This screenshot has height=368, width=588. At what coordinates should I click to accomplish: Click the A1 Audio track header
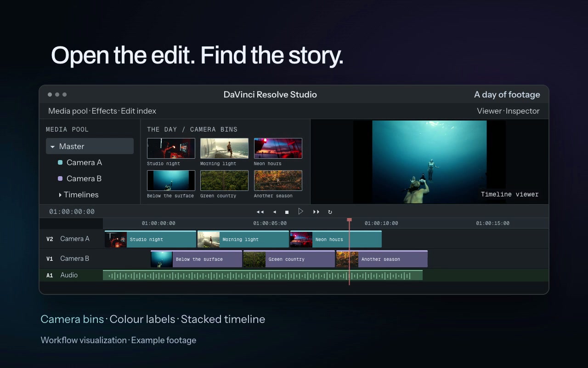[71, 275]
